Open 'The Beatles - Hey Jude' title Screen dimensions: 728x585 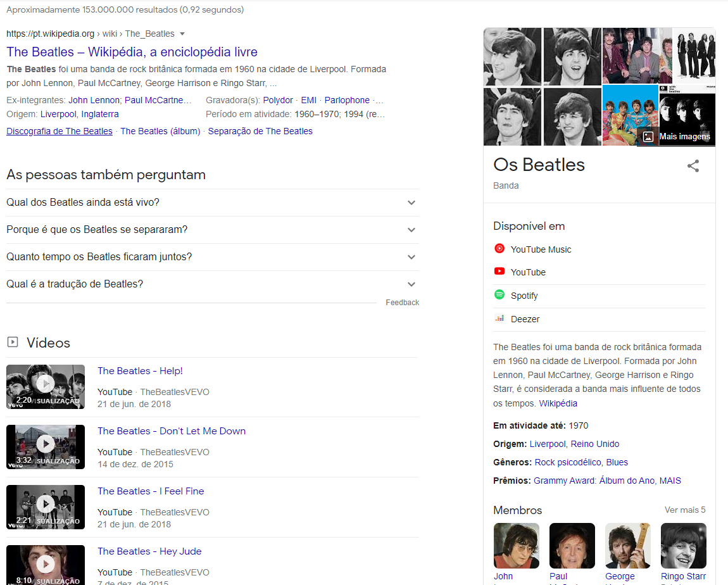coord(149,551)
